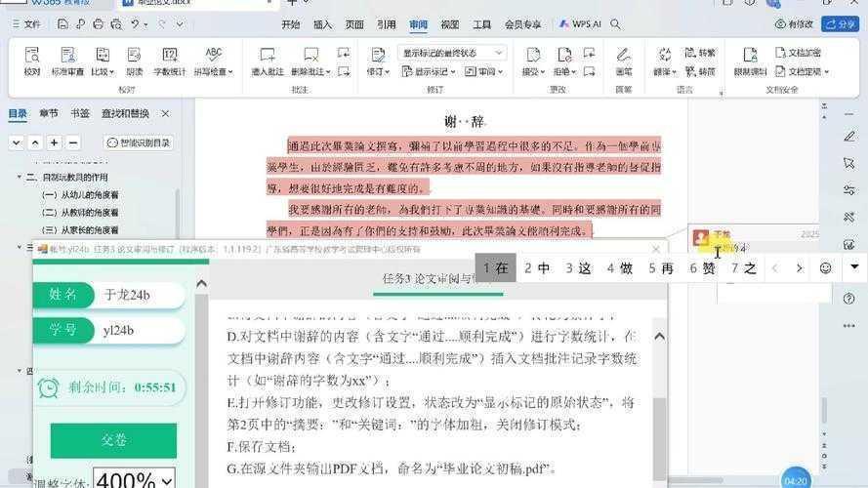Go to the next comment icon
The image size is (868, 488).
pos(344,71)
